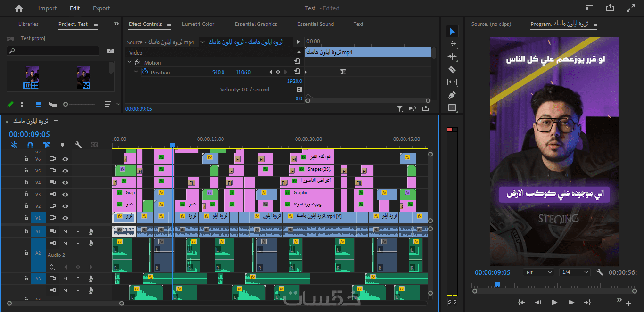Open the Fit zoom level dropdown
The image size is (644, 312).
[538, 272]
